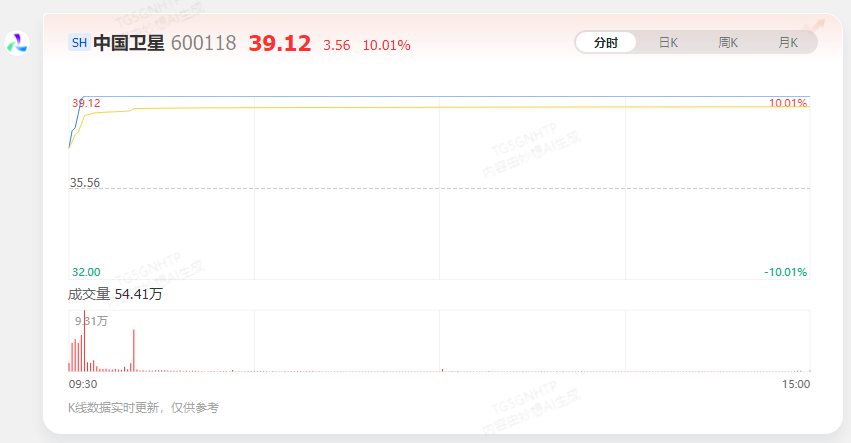Viewport: 851px width, 443px height.
Task: Click the second volume spike bar
Action: click(134, 350)
